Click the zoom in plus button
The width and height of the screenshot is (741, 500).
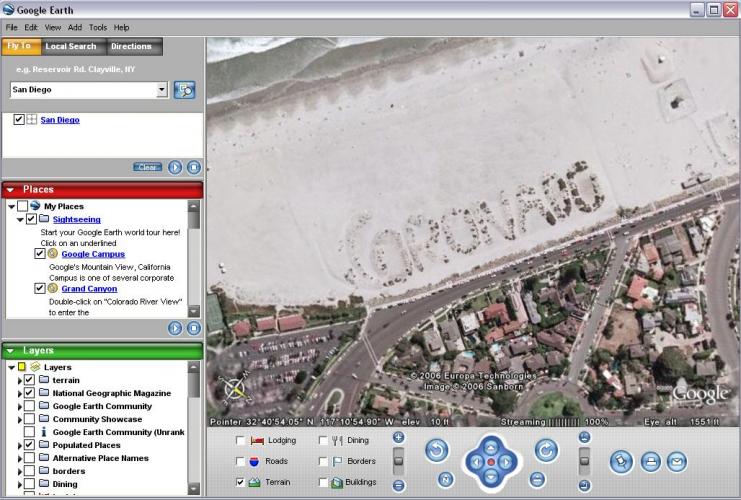pyautogui.click(x=399, y=437)
